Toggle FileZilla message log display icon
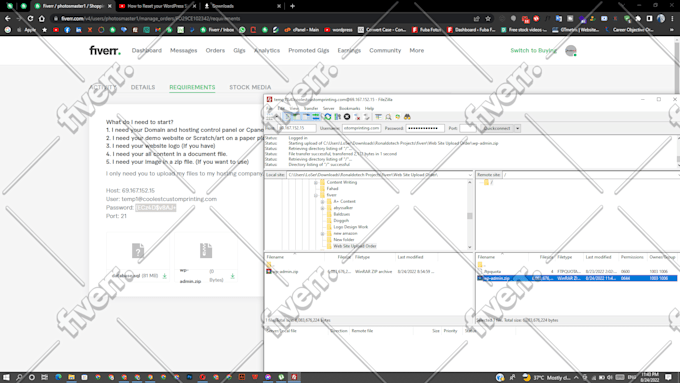Image resolution: width=680 pixels, height=383 pixels. pos(287,117)
